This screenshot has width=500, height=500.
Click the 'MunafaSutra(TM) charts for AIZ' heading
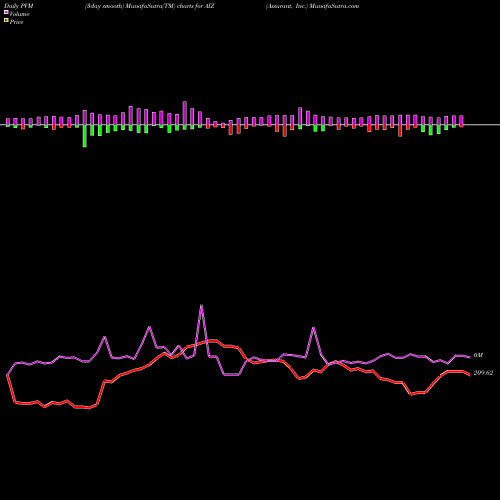point(170,6)
